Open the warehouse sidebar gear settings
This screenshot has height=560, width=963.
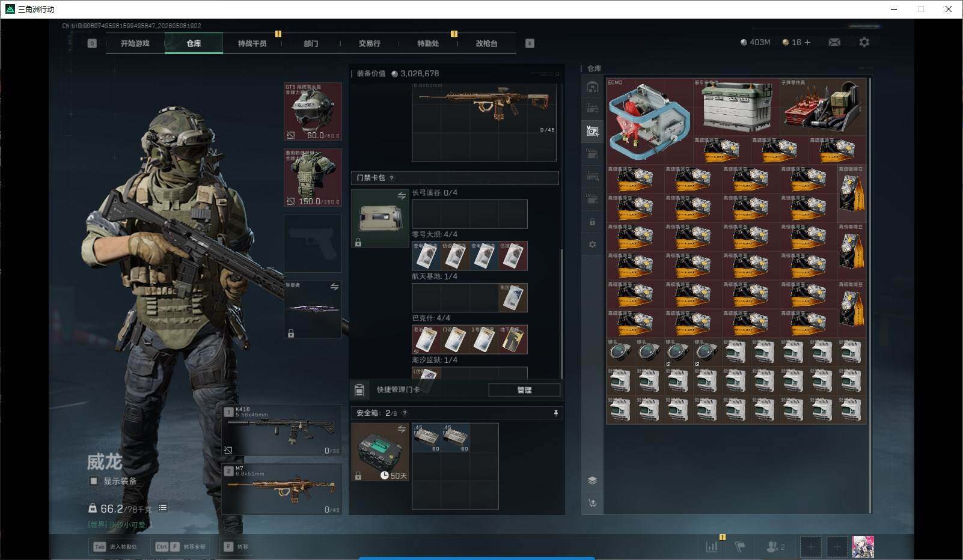click(x=592, y=245)
